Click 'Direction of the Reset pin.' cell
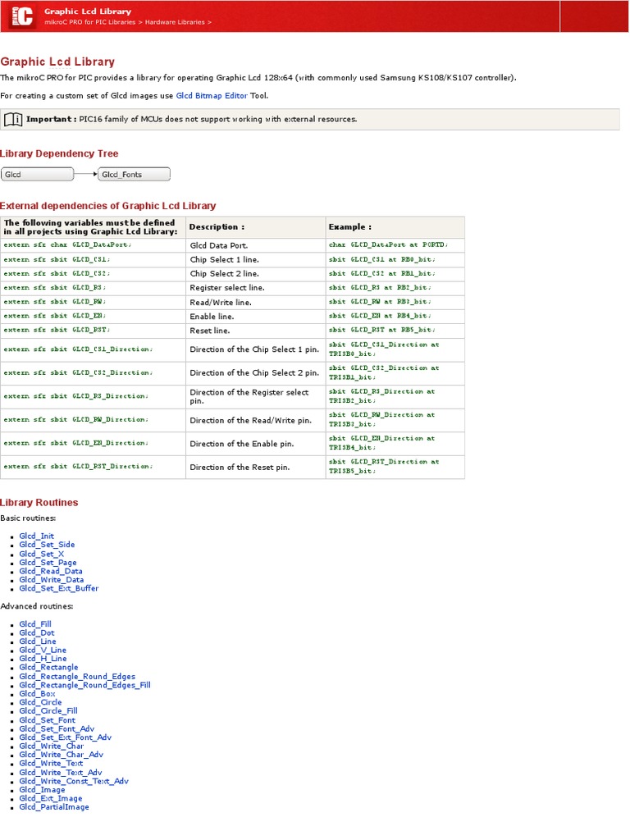630x840 pixels. click(256, 468)
